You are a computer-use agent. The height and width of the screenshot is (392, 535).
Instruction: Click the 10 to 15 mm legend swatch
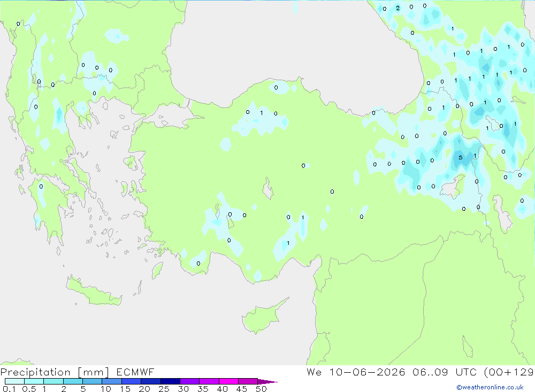click(x=112, y=381)
